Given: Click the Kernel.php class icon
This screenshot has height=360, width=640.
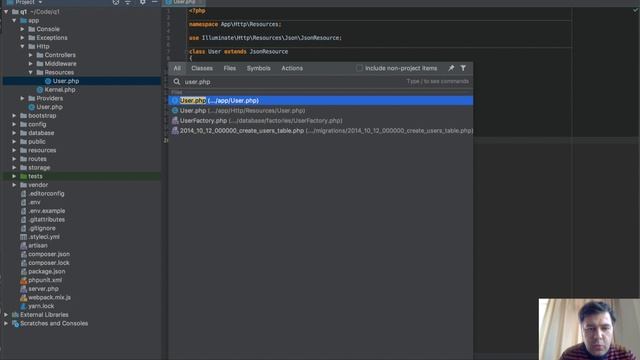Looking at the screenshot, I should tap(40, 89).
